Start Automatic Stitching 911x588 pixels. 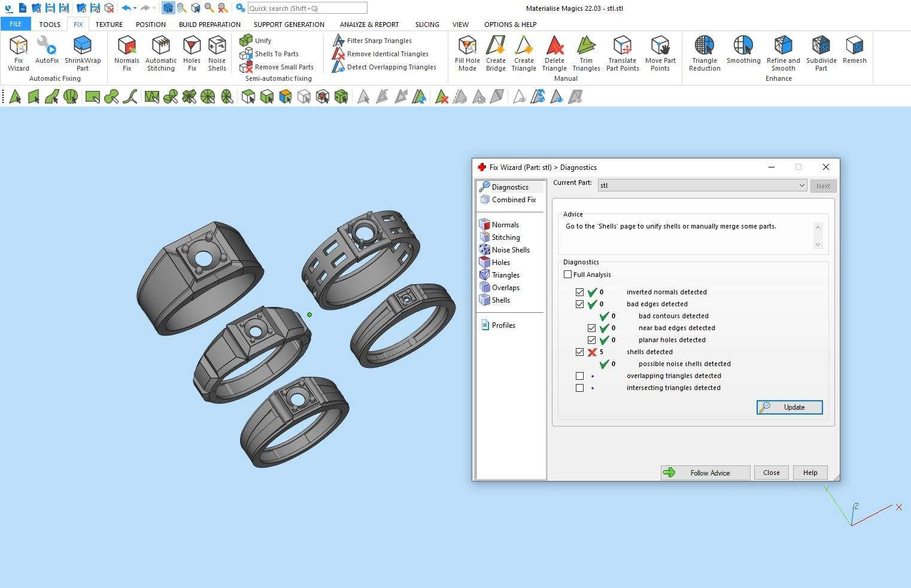(161, 53)
